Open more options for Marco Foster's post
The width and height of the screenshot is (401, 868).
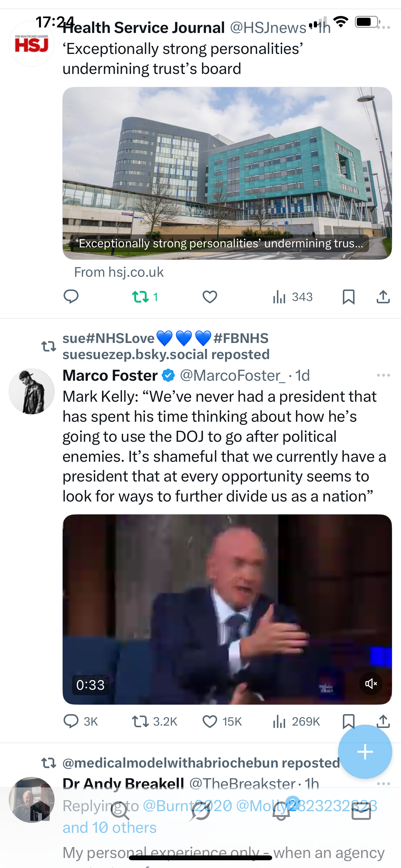(383, 375)
